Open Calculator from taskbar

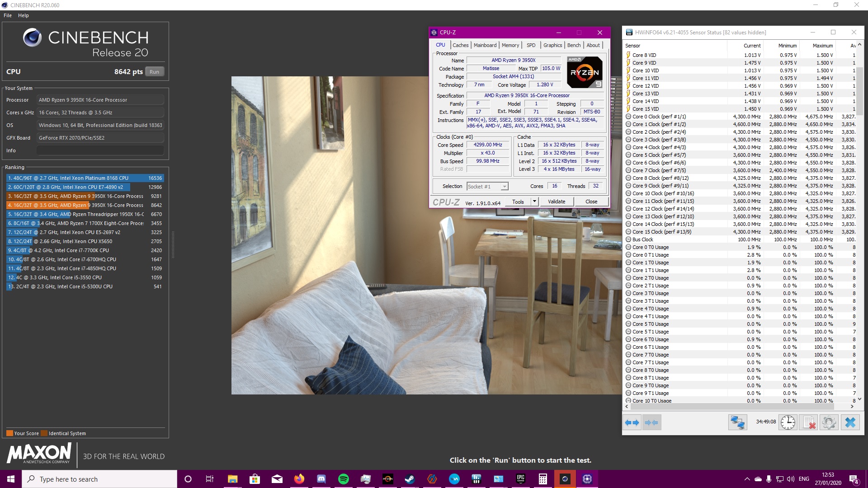click(542, 479)
